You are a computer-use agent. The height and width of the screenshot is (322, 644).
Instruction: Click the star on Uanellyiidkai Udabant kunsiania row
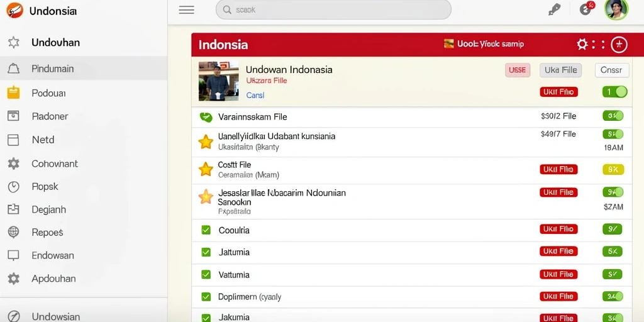tap(206, 142)
